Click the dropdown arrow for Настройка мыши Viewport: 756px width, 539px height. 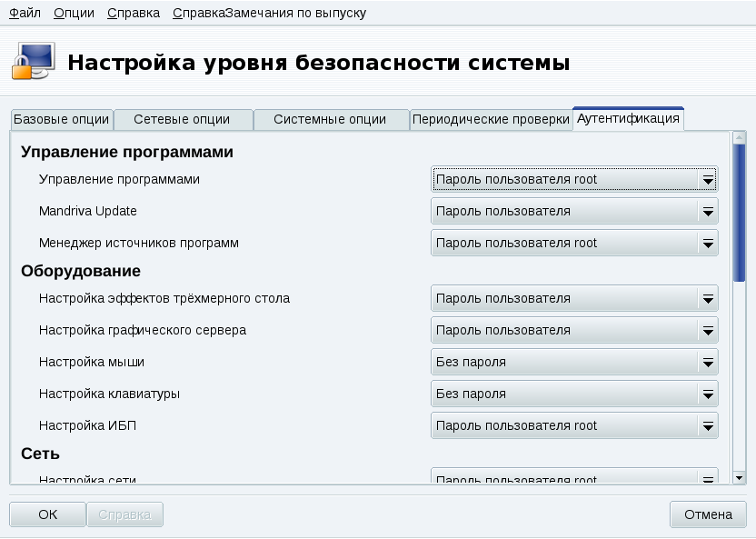[x=707, y=362]
